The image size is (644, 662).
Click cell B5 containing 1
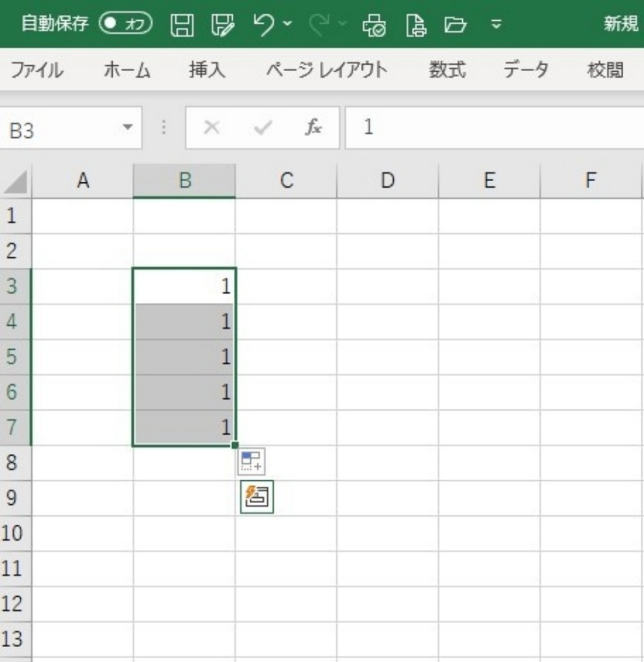184,357
